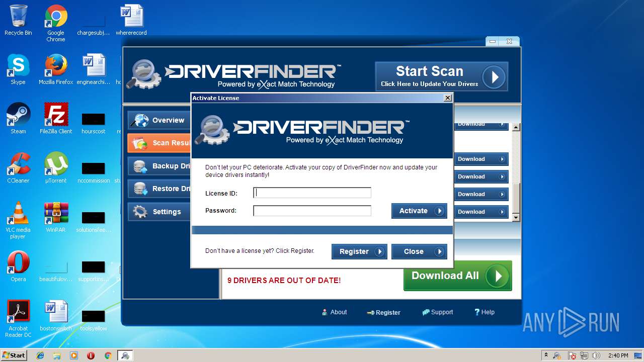
Task: Open Windows Explorer from taskbar
Action: 57,355
